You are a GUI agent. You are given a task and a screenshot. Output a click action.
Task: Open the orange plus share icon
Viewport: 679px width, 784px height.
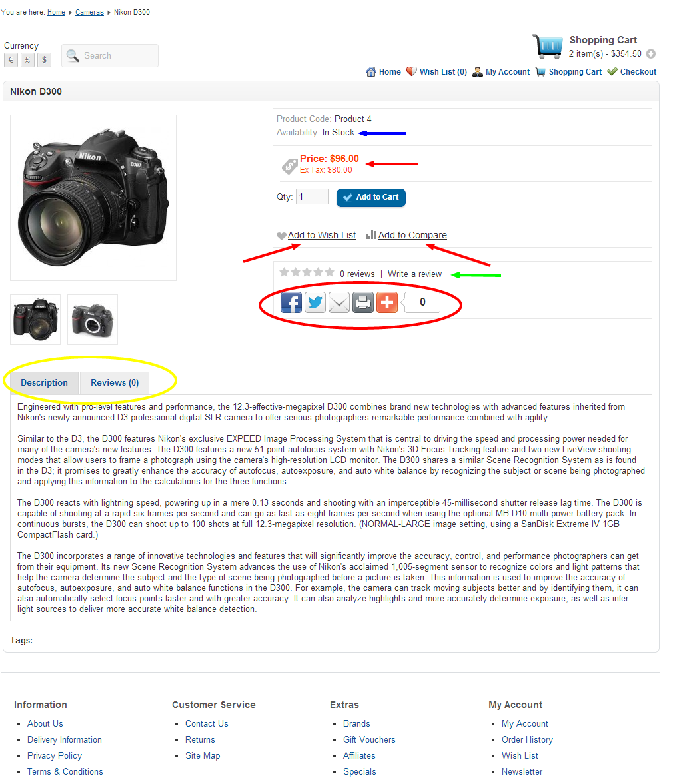(x=387, y=302)
